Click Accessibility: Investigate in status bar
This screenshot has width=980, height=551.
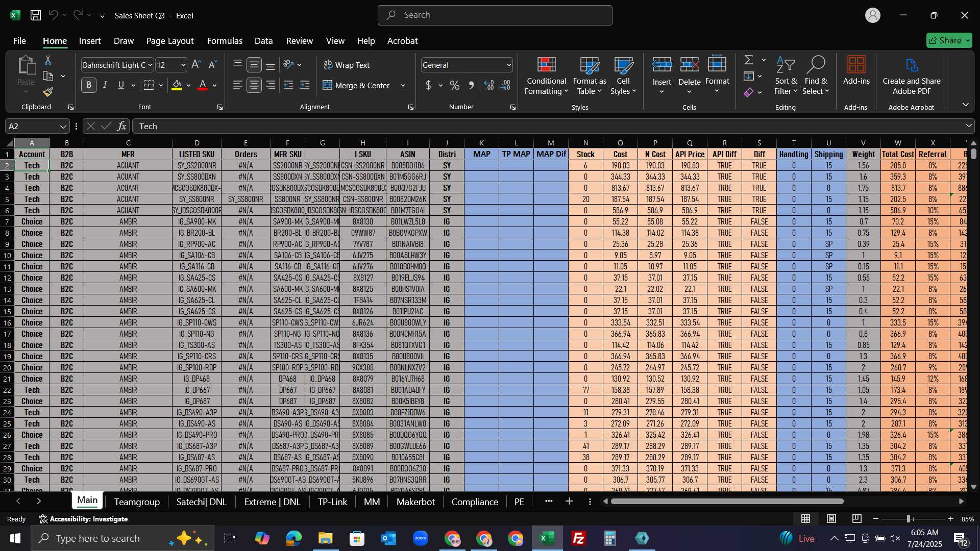83,519
